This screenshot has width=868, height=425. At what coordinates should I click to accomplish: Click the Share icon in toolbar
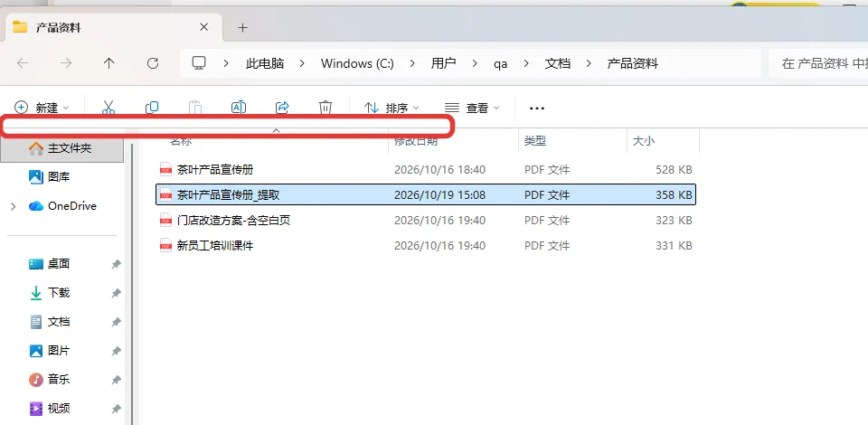[282, 108]
